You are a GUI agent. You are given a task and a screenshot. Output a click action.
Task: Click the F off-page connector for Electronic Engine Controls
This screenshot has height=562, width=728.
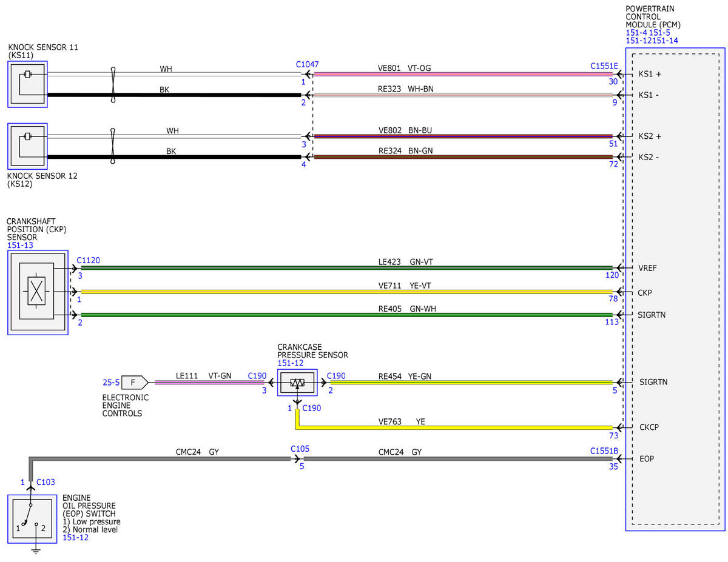(134, 382)
